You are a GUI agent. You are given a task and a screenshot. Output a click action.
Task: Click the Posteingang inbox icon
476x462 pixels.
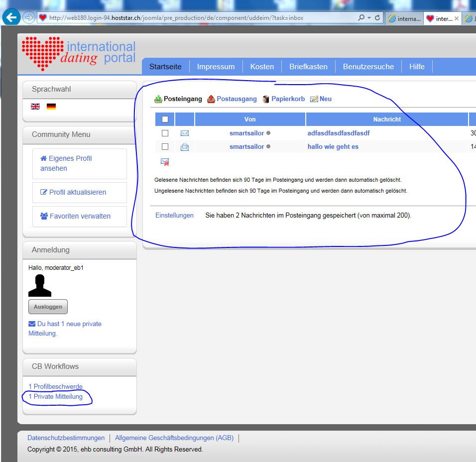(x=158, y=99)
